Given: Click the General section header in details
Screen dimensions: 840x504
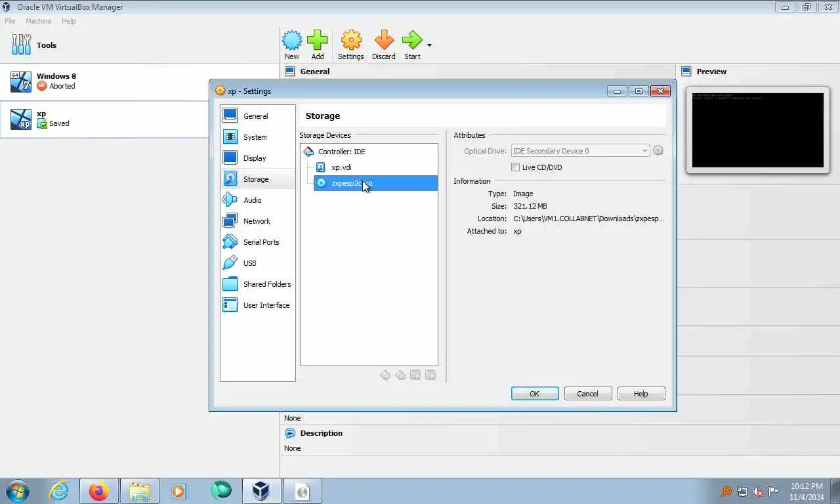Looking at the screenshot, I should 315,72.
